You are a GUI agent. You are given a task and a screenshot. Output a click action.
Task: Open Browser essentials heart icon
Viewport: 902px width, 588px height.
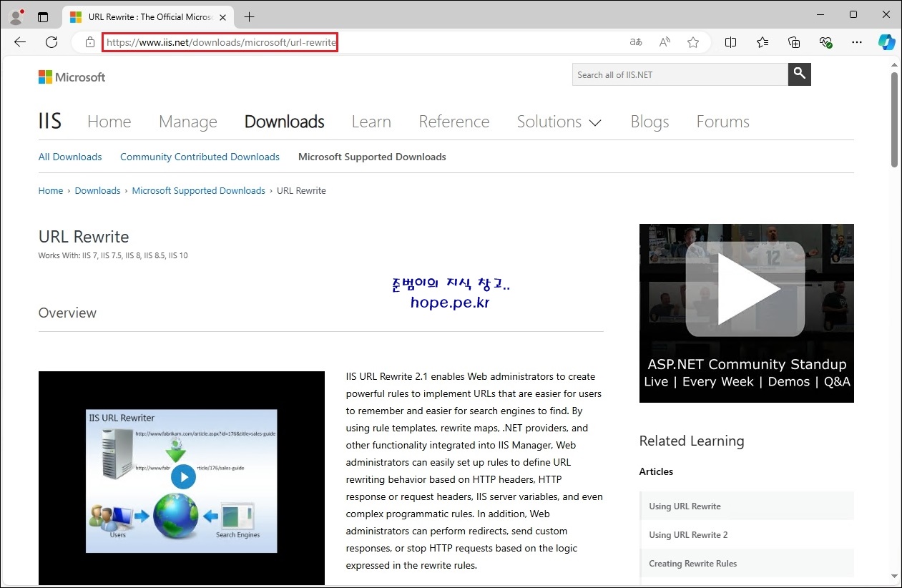tap(826, 42)
